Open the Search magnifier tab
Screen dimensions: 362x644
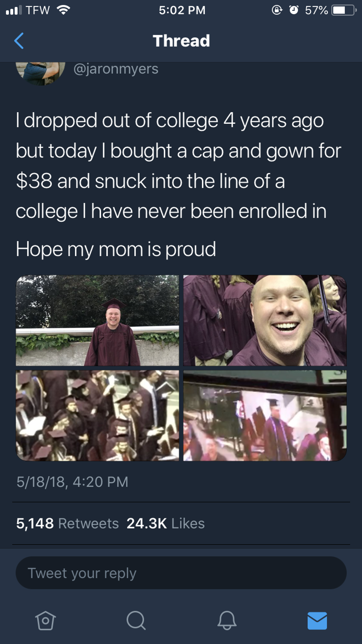click(136, 620)
